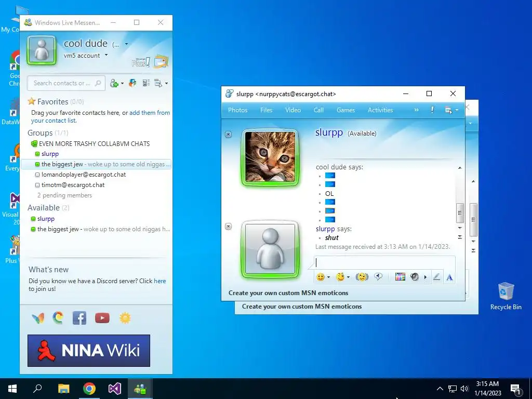
Task: Click the NINA Wiki banner
Action: (x=89, y=351)
